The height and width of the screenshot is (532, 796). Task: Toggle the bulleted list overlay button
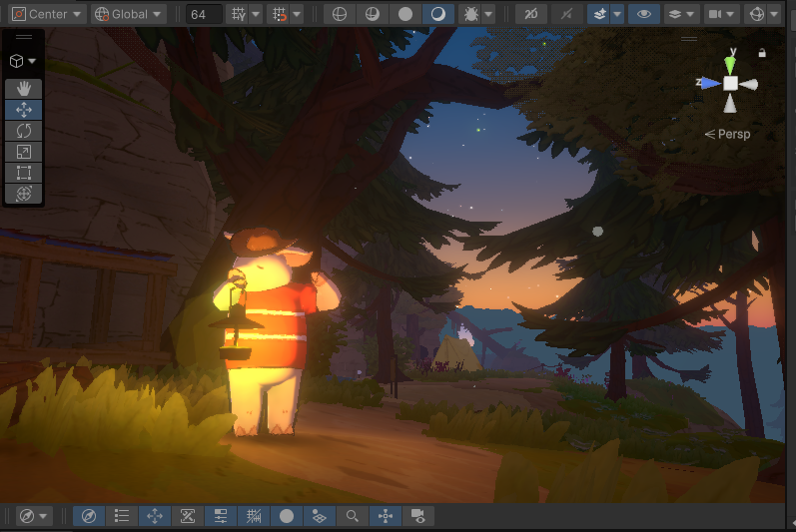[x=122, y=516]
